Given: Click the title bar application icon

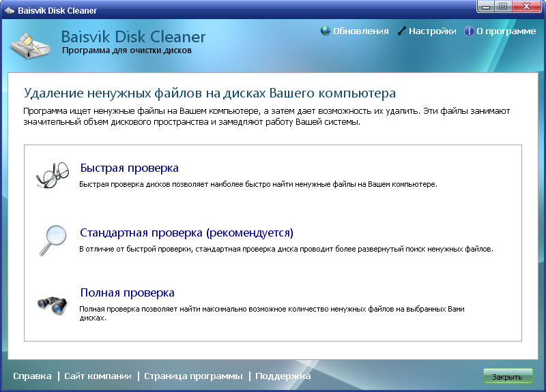Looking at the screenshot, I should coord(10,10).
